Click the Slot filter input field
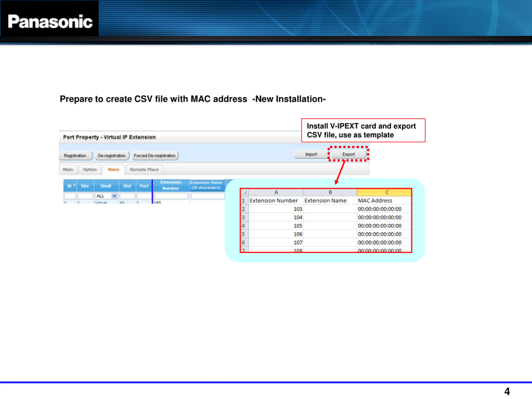The image size is (532, 399). [127, 196]
